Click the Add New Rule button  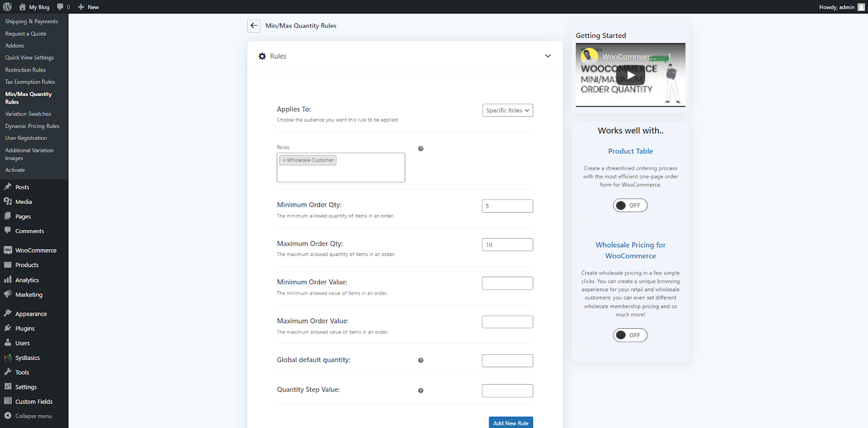[511, 423]
